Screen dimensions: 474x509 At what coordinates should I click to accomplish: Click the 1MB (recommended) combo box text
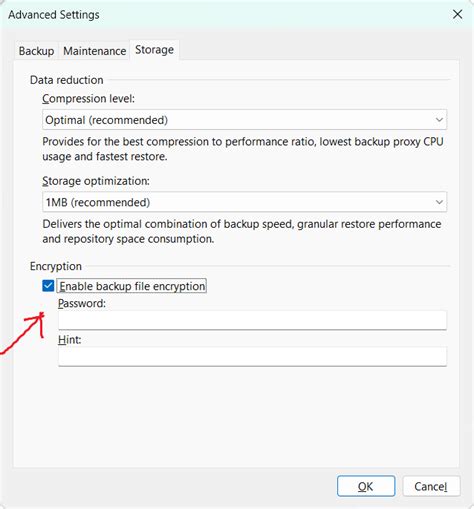(x=98, y=202)
